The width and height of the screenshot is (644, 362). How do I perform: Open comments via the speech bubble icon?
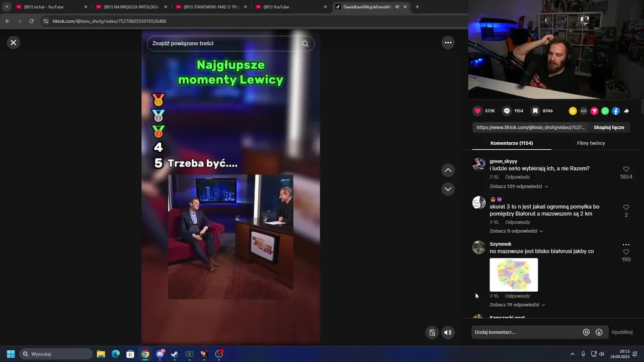[x=507, y=111]
